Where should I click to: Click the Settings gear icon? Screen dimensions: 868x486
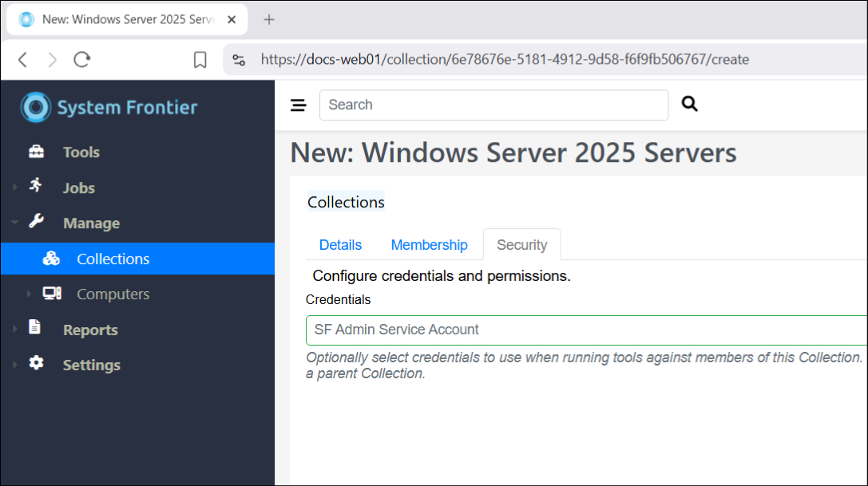pyautogui.click(x=36, y=363)
